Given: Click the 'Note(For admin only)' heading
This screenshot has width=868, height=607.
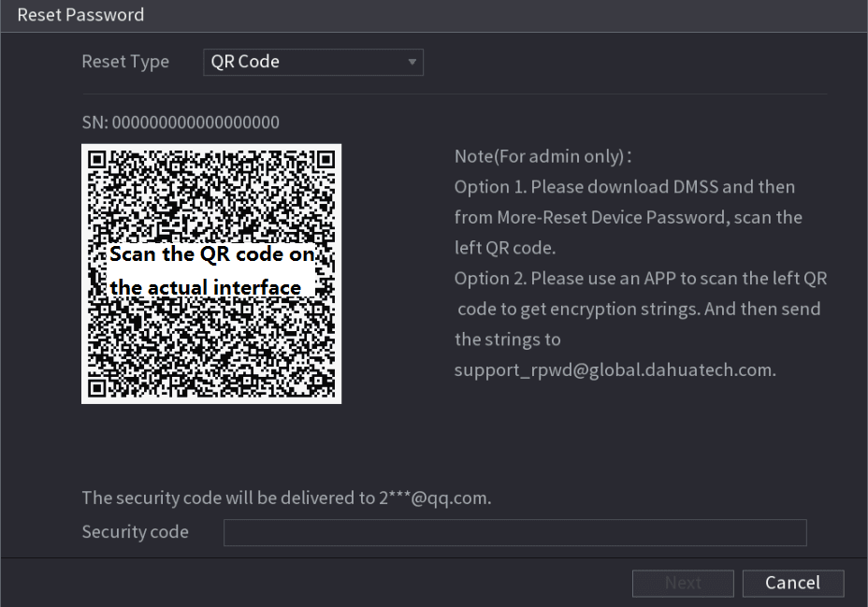Looking at the screenshot, I should point(543,156).
